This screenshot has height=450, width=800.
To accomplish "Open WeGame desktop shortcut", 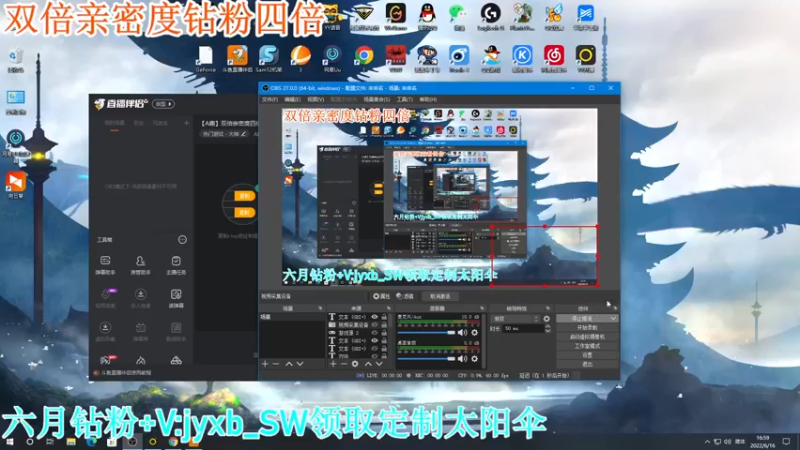I will coord(395,16).
